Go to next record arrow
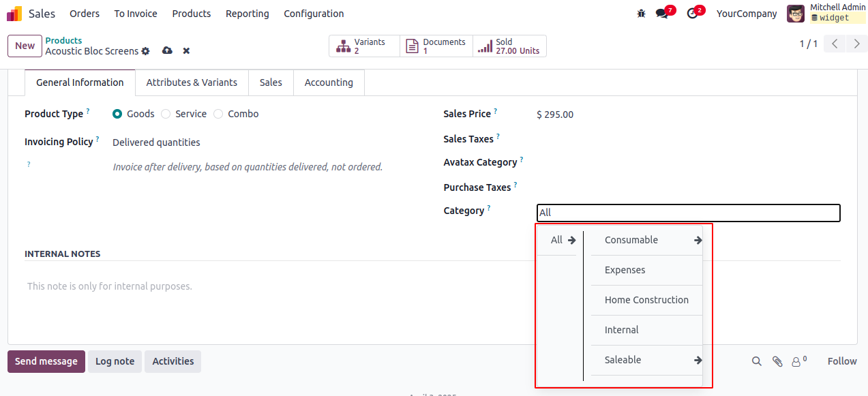 856,44
